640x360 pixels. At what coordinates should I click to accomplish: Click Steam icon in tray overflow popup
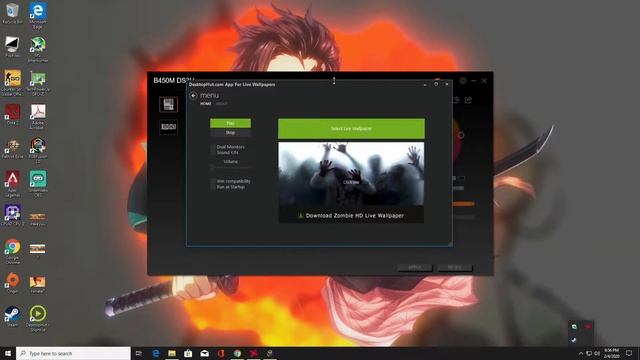(x=574, y=340)
